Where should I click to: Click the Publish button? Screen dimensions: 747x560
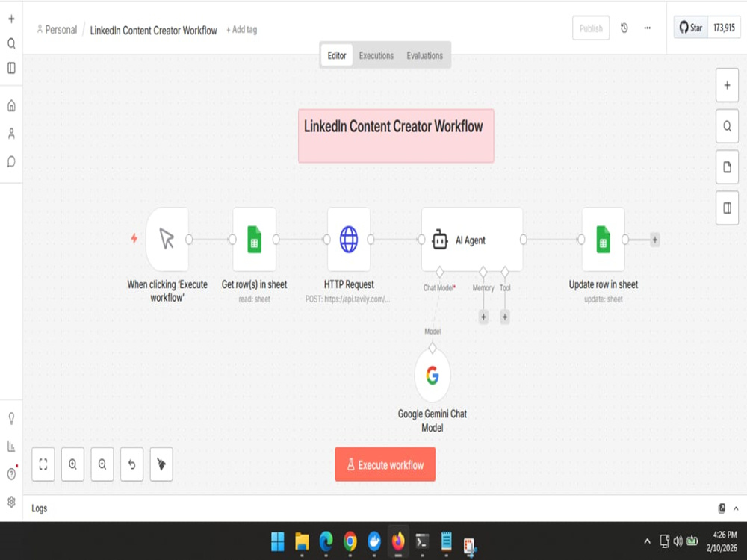(x=591, y=28)
